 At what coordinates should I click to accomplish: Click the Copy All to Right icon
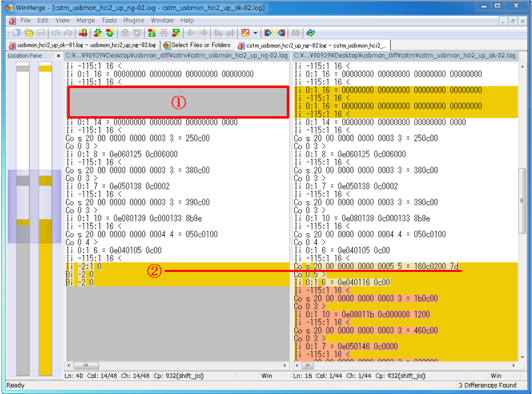click(x=268, y=33)
